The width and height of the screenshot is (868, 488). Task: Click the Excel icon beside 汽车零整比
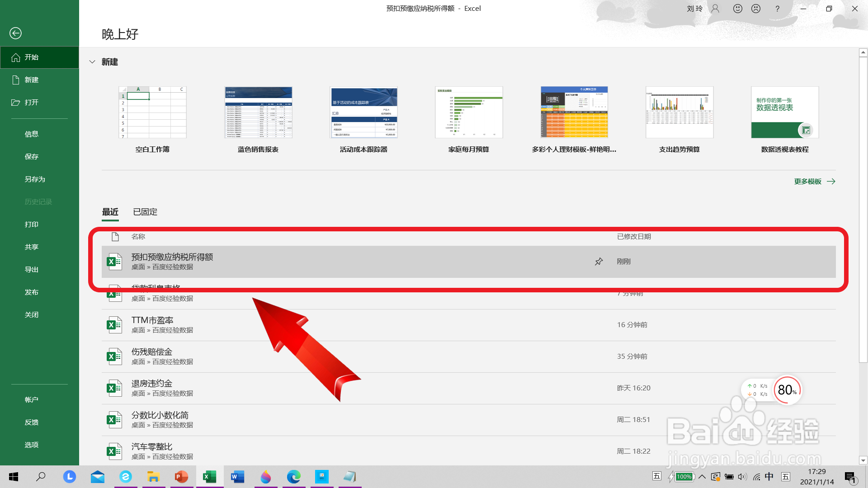(x=114, y=451)
